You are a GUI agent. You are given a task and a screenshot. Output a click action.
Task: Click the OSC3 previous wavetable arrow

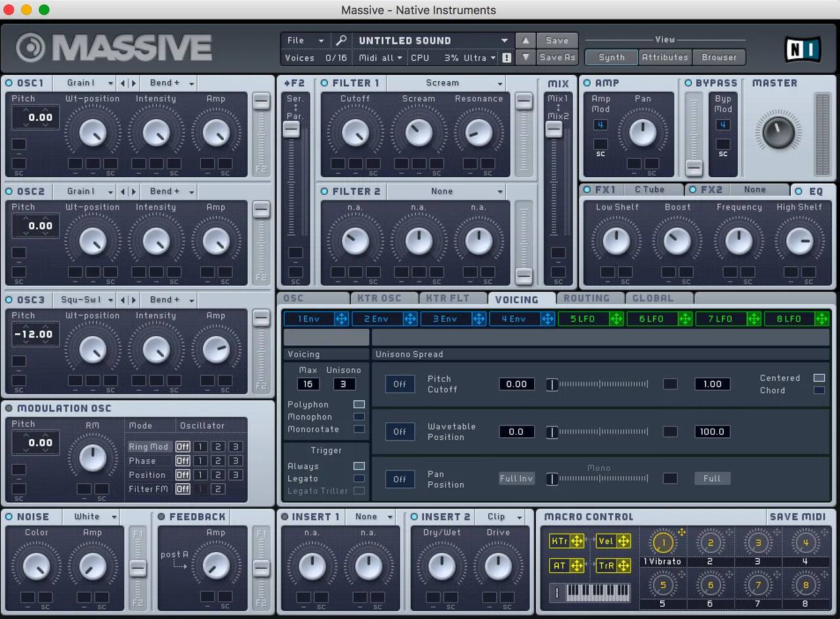click(x=122, y=300)
